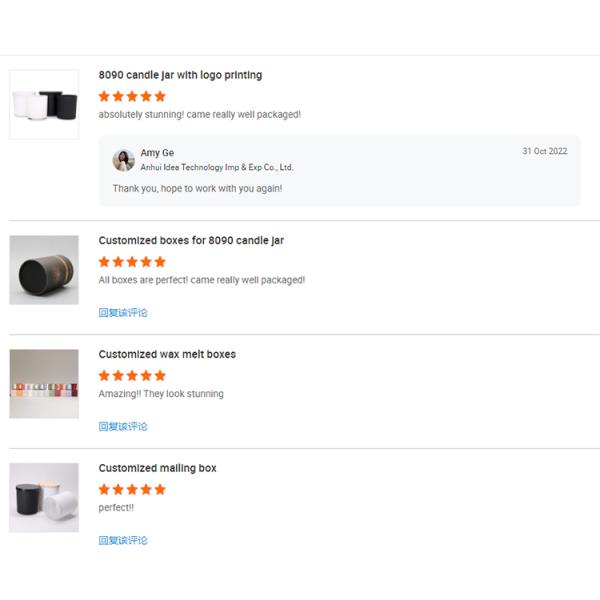The image size is (600, 600).
Task: Click the Amy Ge name
Action: [157, 153]
